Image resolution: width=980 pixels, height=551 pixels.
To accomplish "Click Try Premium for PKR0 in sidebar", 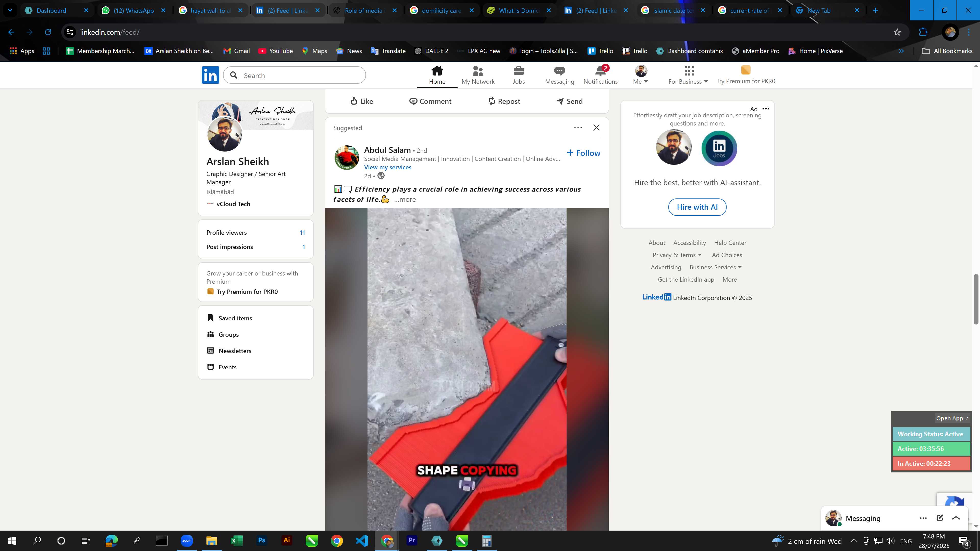I will 242,292.
